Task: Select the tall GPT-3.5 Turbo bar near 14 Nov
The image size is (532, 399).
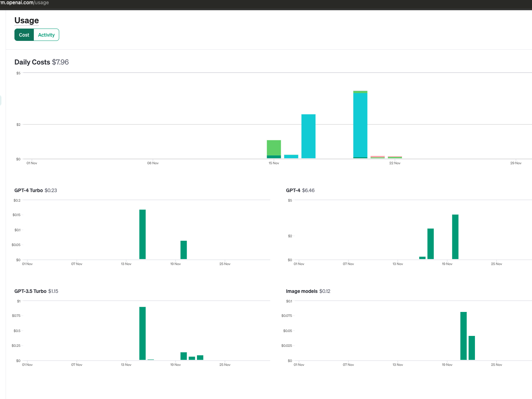Action: pos(142,333)
